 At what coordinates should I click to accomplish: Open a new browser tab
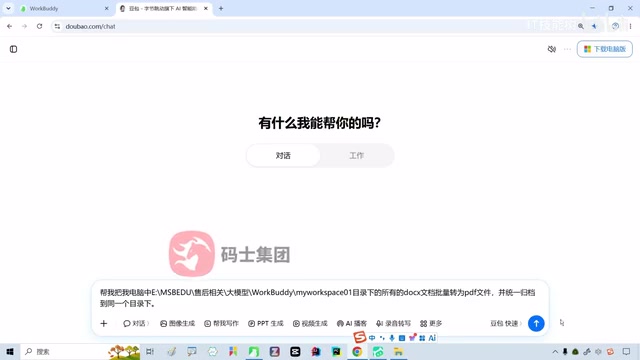click(x=221, y=8)
